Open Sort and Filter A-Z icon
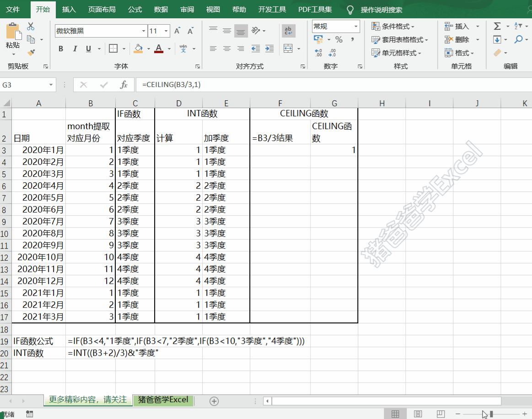The height and width of the screenshot is (419, 532). [518, 26]
